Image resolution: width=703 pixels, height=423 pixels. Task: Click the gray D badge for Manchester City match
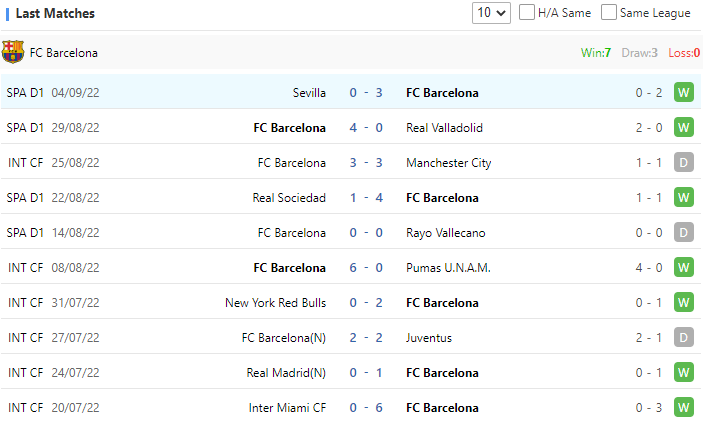pyautogui.click(x=684, y=163)
